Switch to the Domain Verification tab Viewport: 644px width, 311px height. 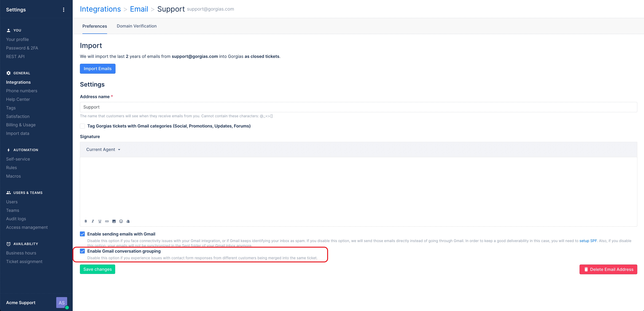click(x=137, y=26)
